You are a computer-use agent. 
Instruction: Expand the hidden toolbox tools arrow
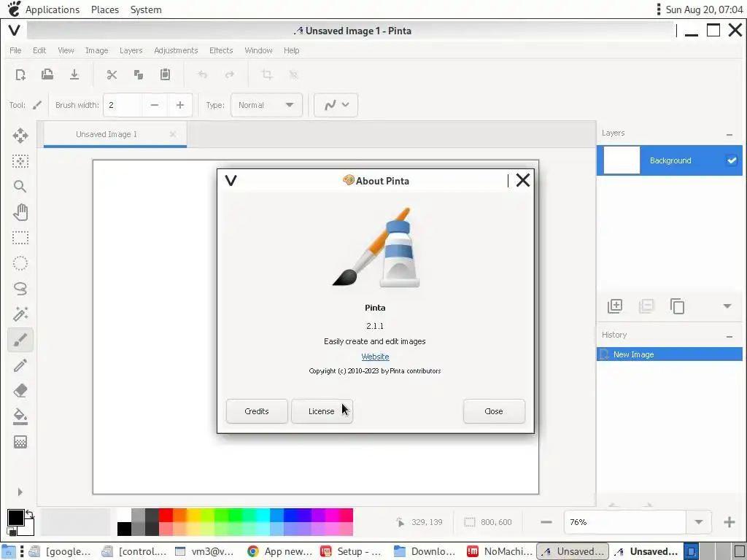pyautogui.click(x=20, y=492)
